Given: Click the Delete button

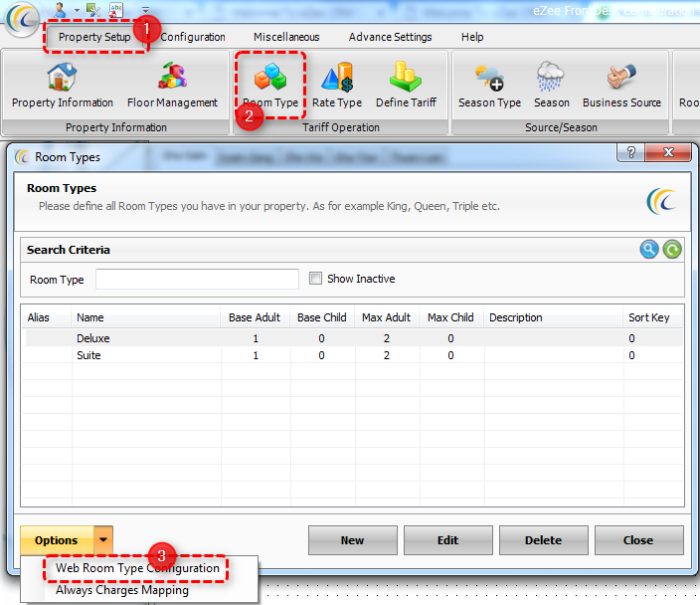Looking at the screenshot, I should click(543, 539).
